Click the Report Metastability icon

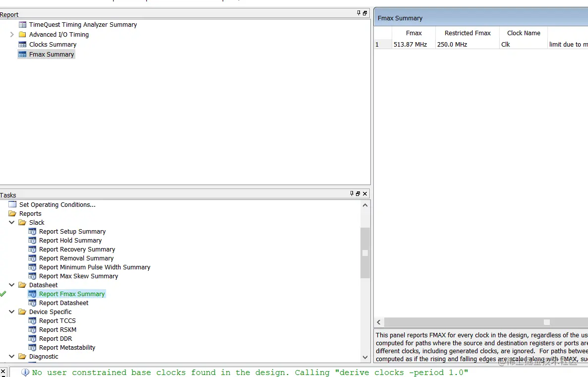coord(33,348)
